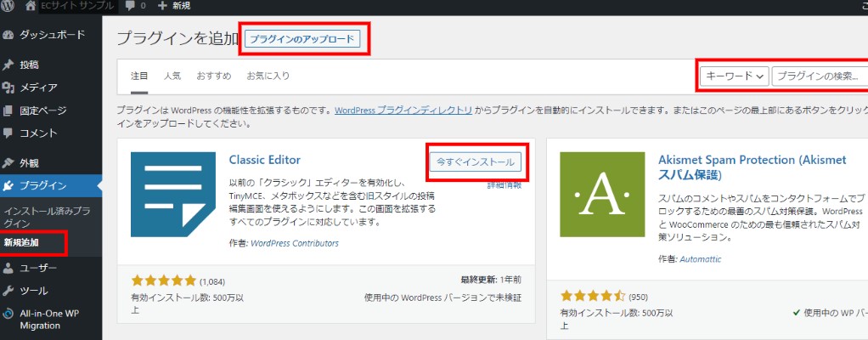Switch to the おすすめ tab
Screen dimensions: 868x340
[x=213, y=76]
